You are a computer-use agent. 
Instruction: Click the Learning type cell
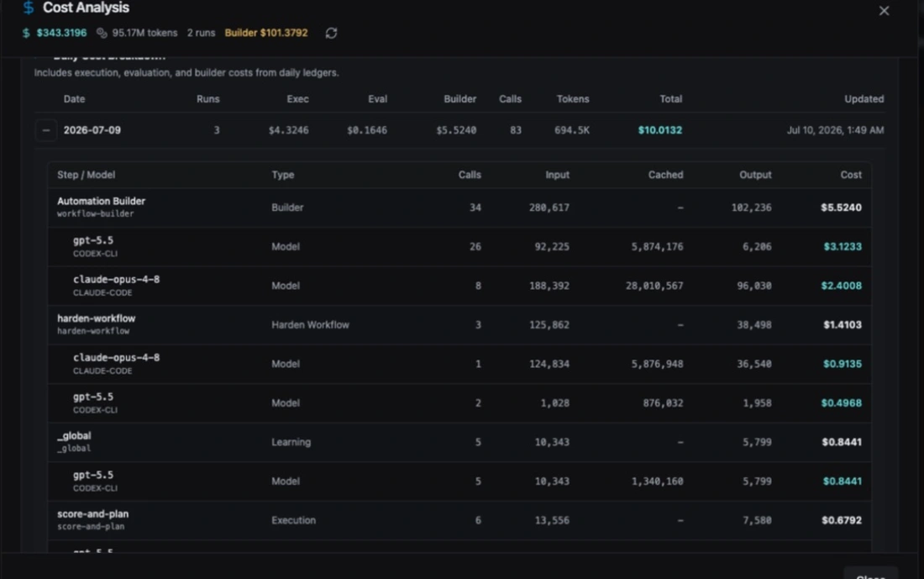(x=291, y=442)
